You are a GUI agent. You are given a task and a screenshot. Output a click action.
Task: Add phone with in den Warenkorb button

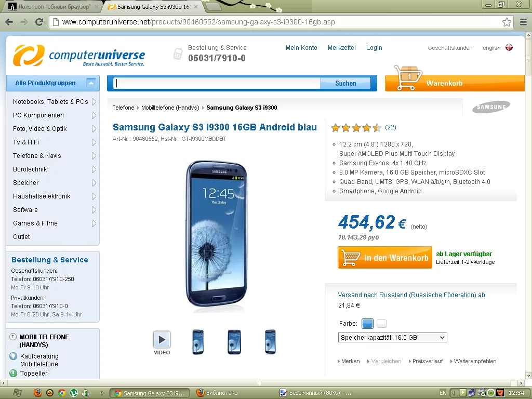point(385,258)
